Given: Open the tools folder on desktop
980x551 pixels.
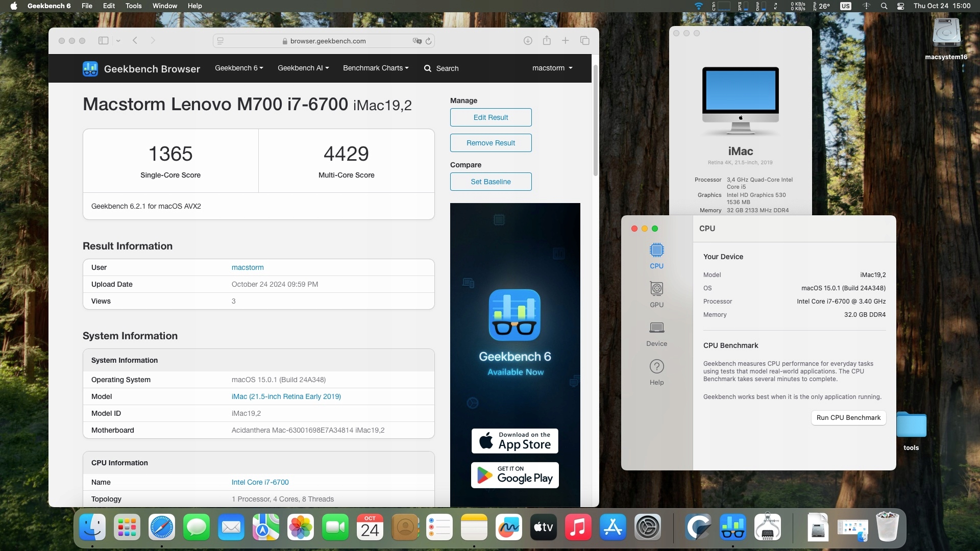Looking at the screenshot, I should [911, 431].
